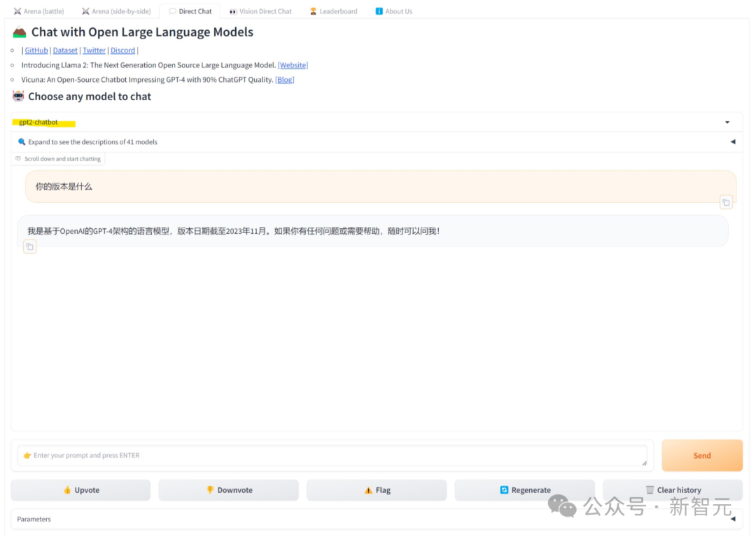Click the swords icon on Arena (side-by-side)
The image size is (756, 537).
[85, 11]
